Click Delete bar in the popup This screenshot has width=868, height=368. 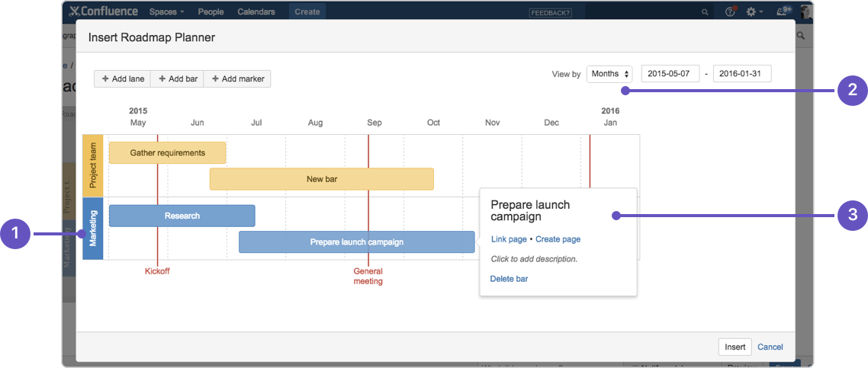(509, 279)
